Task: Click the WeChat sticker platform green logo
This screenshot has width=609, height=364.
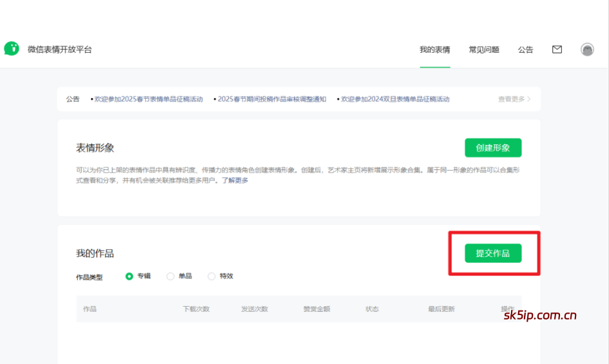Action: 12,49
